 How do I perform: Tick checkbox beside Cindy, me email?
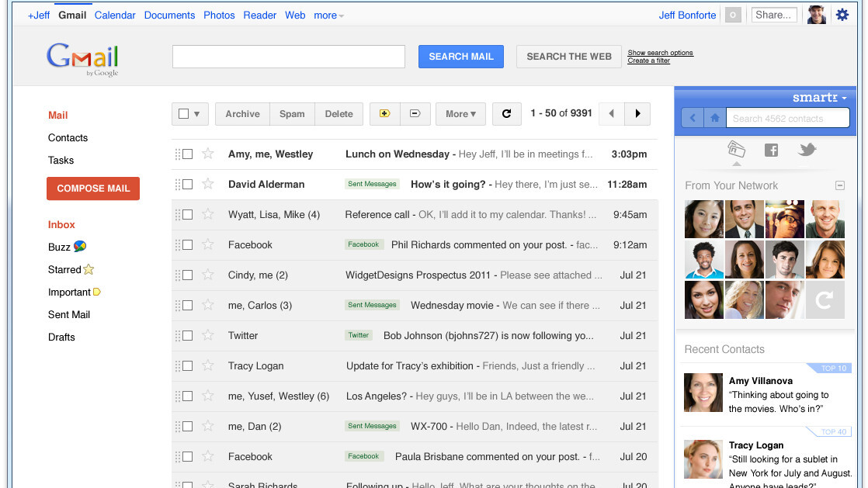pyautogui.click(x=187, y=275)
